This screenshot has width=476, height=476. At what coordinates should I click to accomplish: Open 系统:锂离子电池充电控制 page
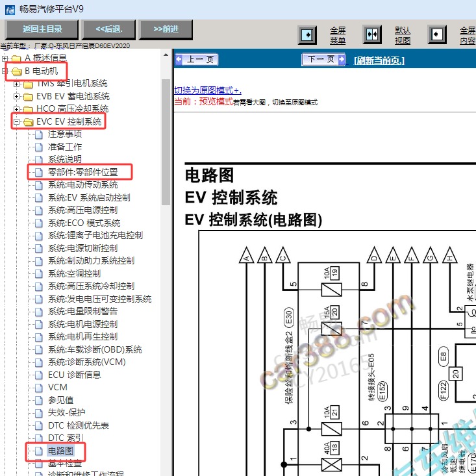pos(95,235)
